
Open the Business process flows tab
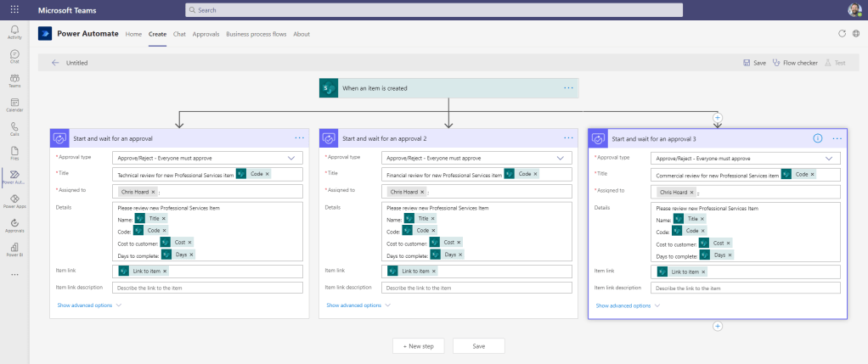[x=256, y=34]
